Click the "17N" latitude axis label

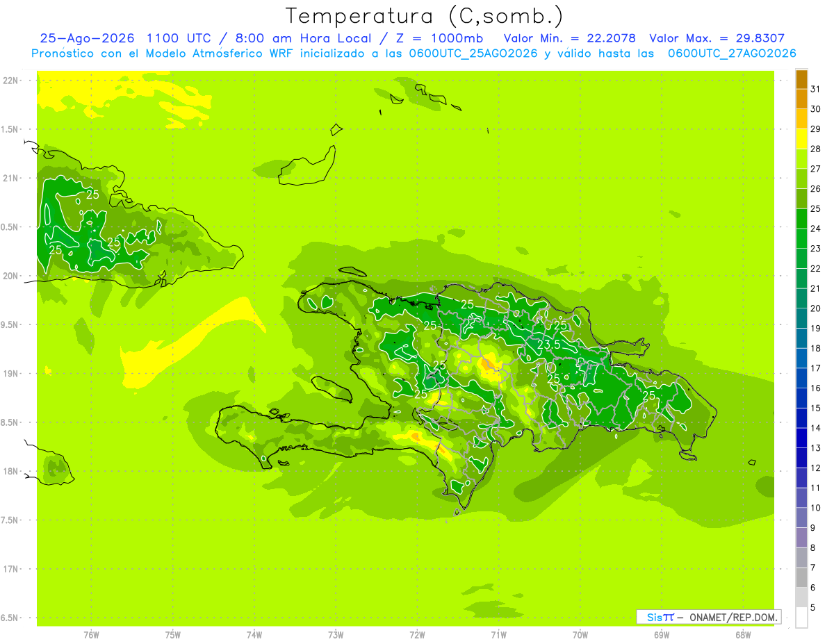click(x=10, y=569)
